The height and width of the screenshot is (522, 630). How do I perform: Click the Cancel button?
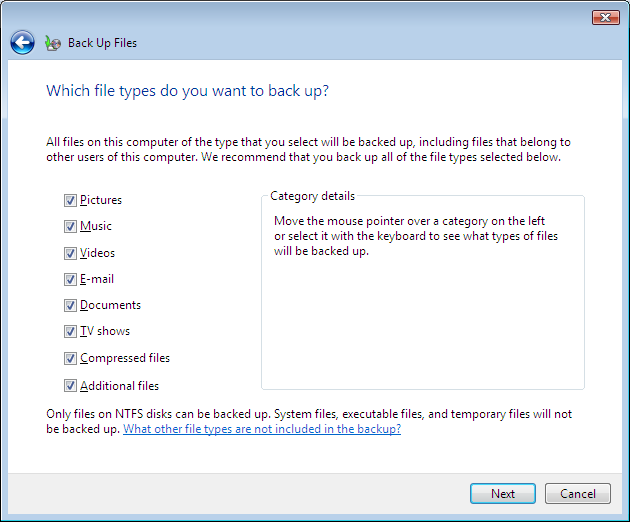pos(577,493)
